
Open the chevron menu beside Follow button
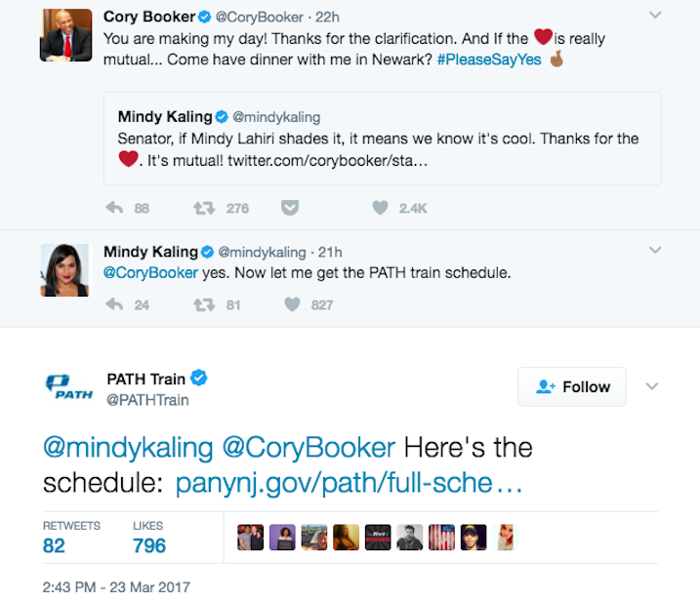(x=652, y=387)
